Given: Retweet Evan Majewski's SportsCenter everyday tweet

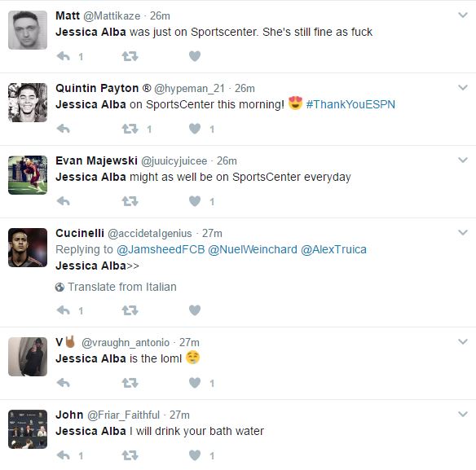Looking at the screenshot, I should point(130,201).
